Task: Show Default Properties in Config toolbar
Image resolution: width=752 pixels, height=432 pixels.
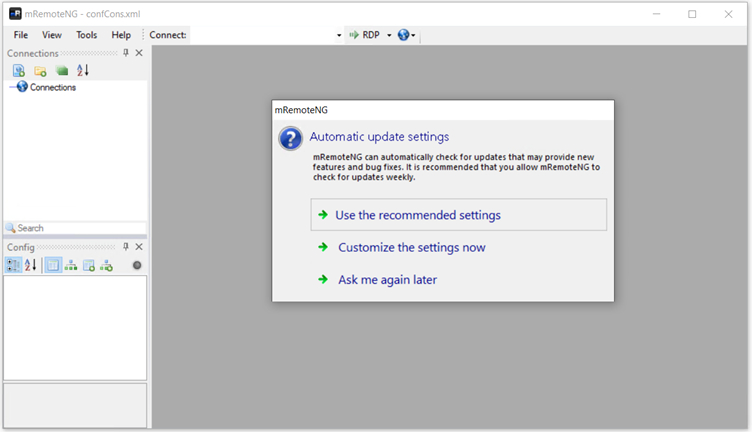Action: [89, 265]
